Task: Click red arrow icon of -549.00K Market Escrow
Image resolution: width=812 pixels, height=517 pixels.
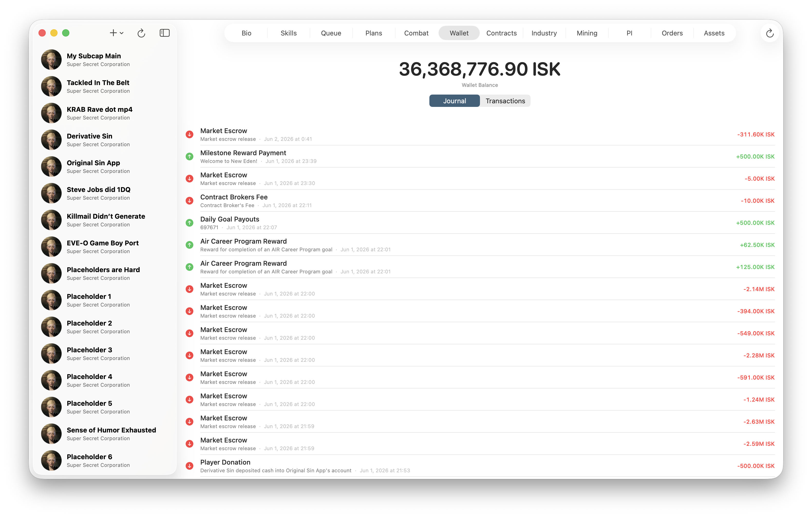Action: pos(190,334)
